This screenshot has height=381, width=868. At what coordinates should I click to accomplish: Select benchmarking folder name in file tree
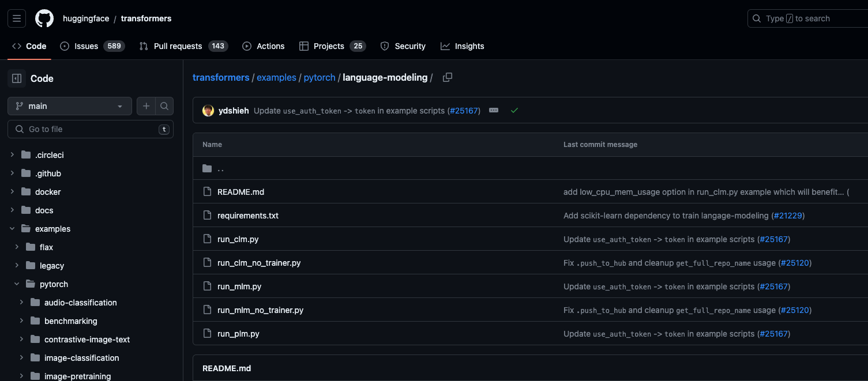click(71, 321)
